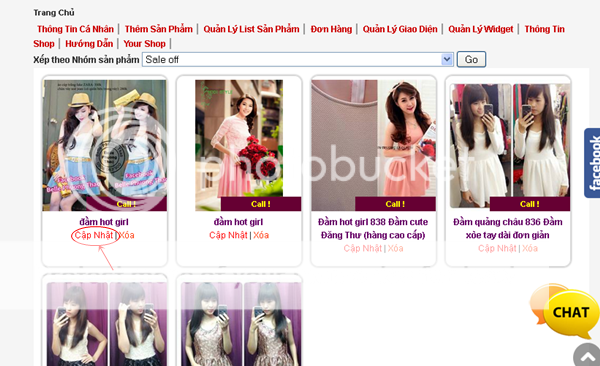Visit Your Shop link

tap(144, 44)
